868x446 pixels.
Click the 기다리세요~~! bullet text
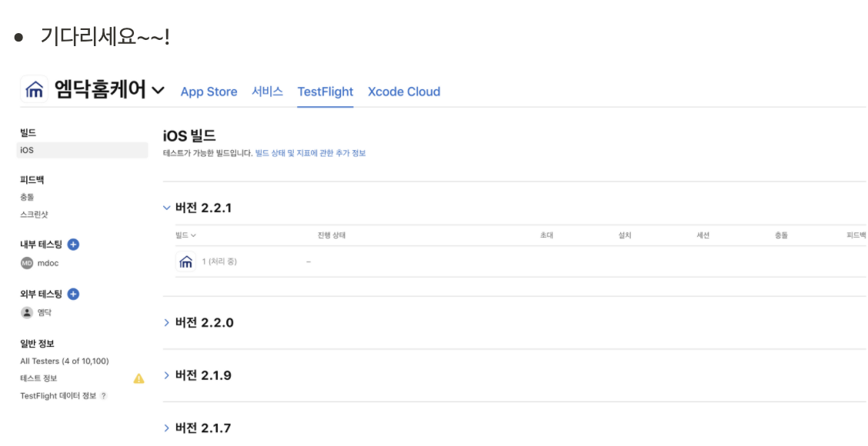[x=105, y=36]
